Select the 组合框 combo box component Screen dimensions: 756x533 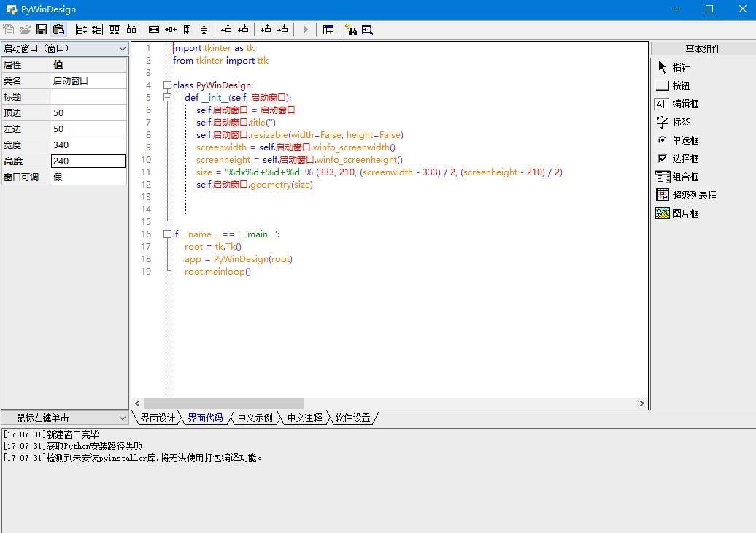tap(677, 177)
